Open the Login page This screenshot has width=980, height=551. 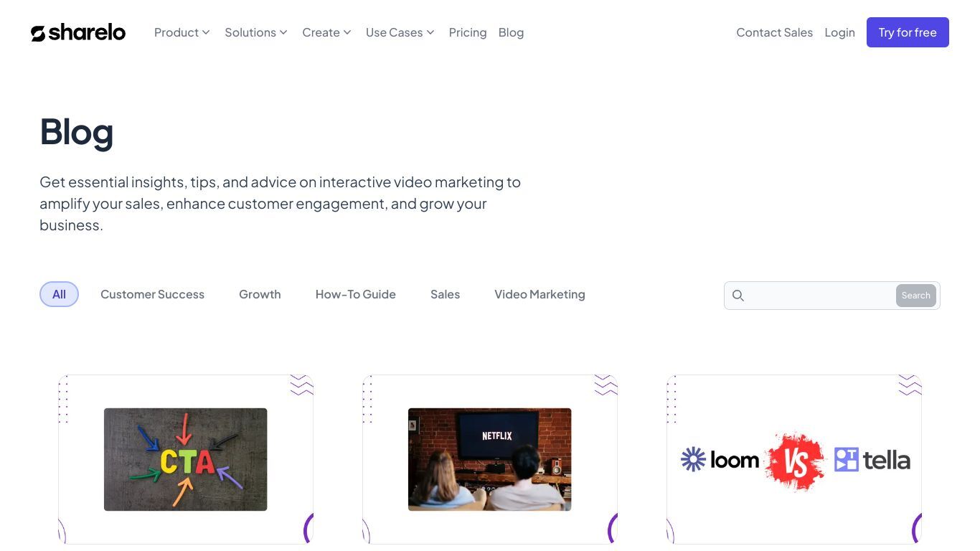839,32
